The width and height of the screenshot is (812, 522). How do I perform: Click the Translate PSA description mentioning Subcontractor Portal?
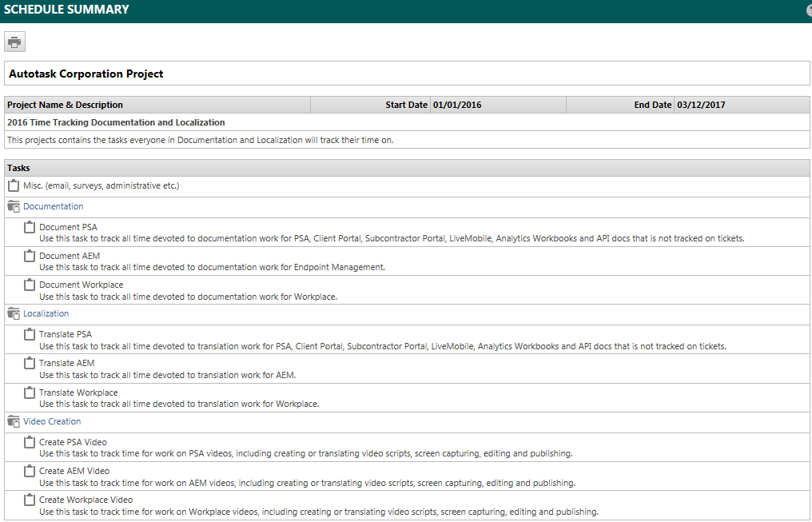[383, 346]
